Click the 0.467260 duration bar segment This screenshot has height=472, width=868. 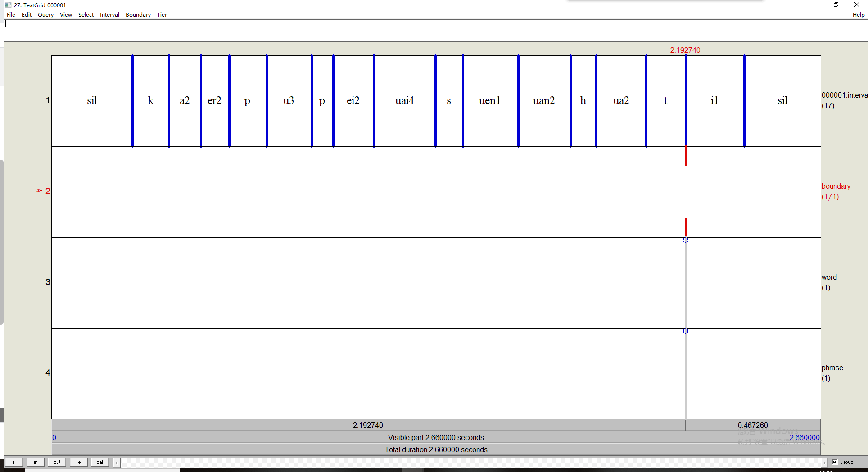pos(753,425)
